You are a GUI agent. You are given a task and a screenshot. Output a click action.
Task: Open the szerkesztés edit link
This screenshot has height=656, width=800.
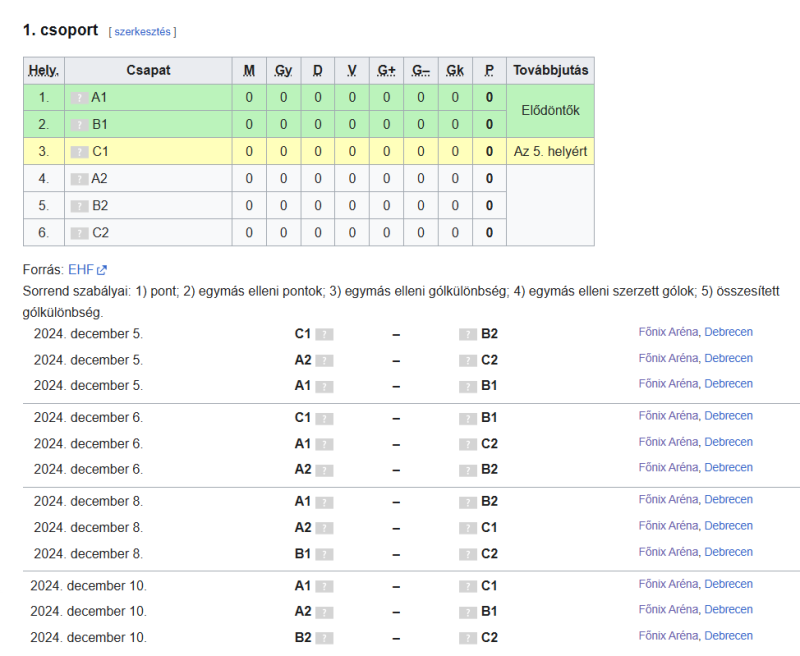click(x=142, y=32)
